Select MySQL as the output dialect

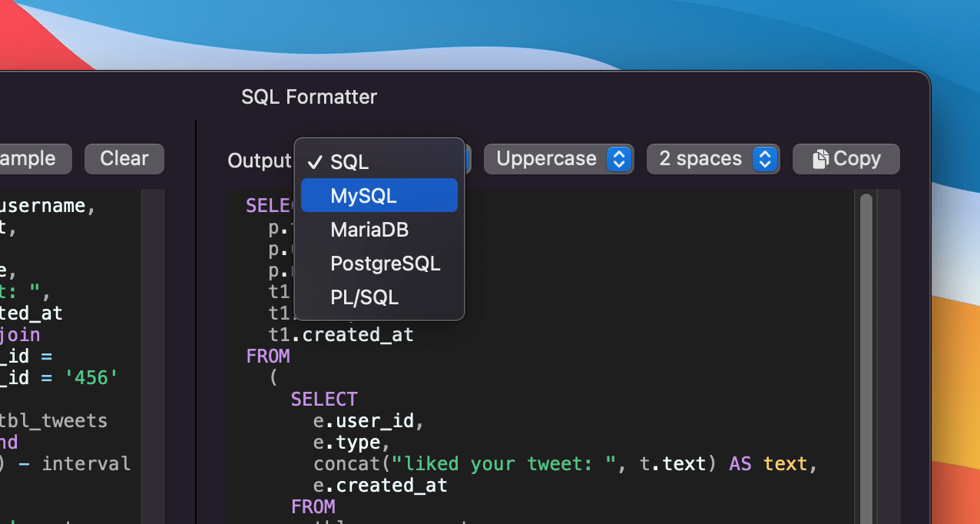pos(363,196)
